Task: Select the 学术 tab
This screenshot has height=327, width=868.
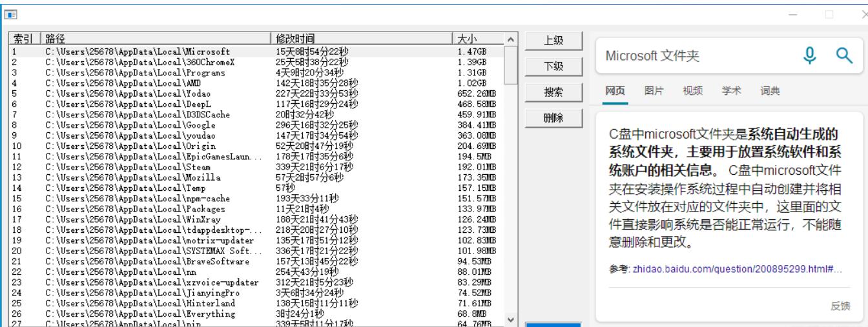Action: point(730,91)
